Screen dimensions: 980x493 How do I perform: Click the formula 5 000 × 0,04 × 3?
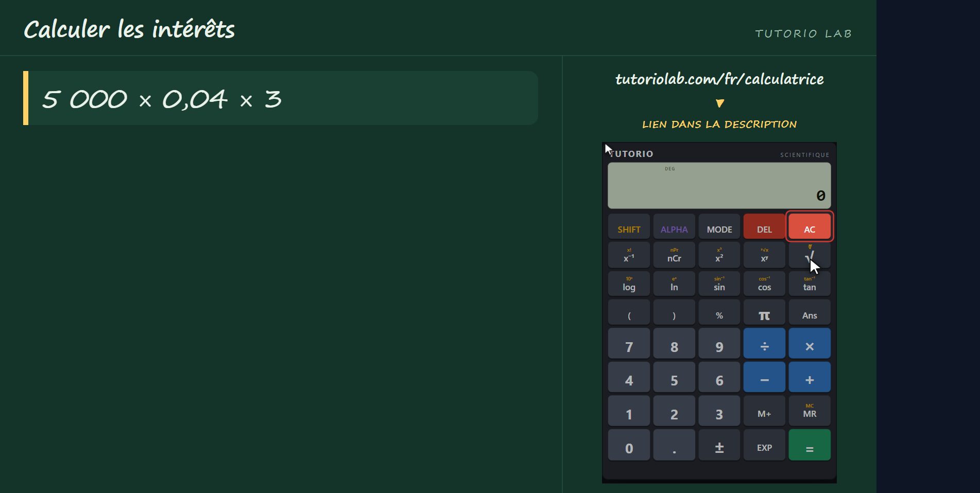162,99
